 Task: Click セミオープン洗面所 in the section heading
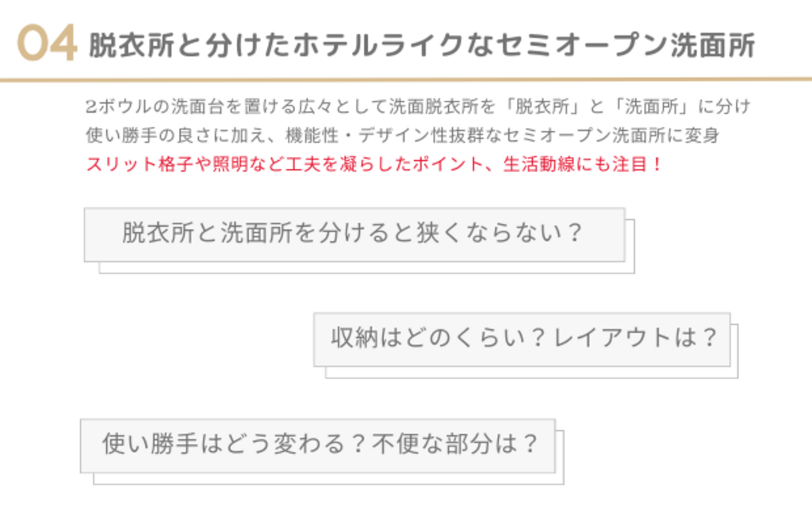tap(621, 46)
